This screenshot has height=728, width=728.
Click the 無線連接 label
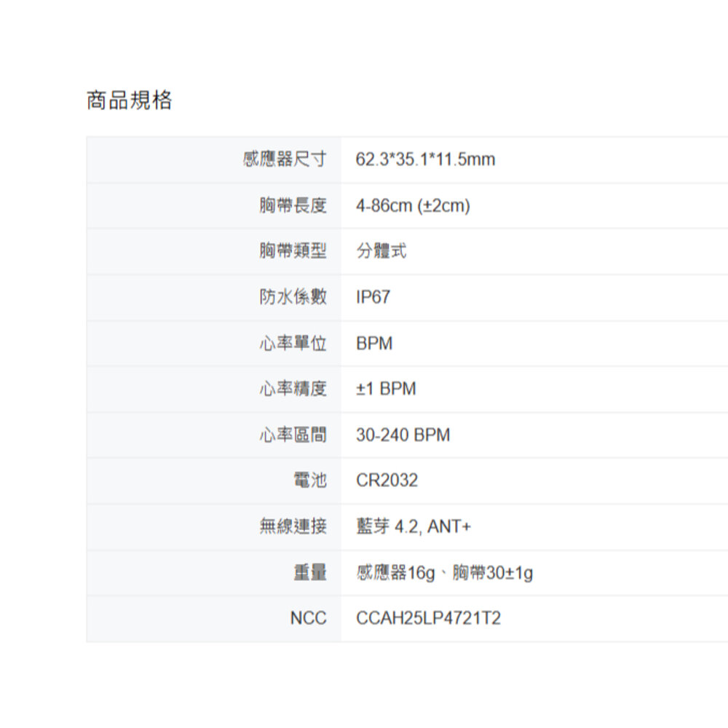coord(293,526)
